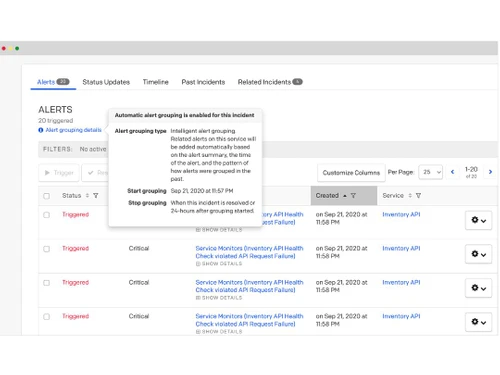Click the green maximize window dot
This screenshot has height=375, width=500.
(x=17, y=49)
